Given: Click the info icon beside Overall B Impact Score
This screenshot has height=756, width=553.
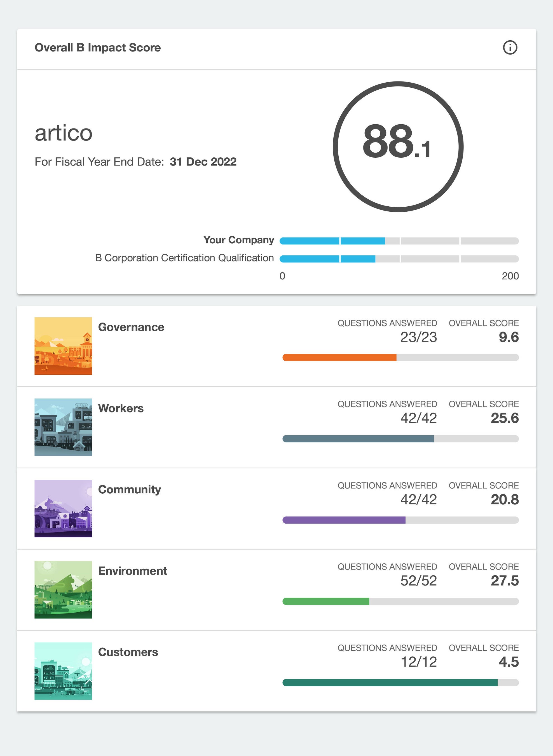Looking at the screenshot, I should pos(510,48).
